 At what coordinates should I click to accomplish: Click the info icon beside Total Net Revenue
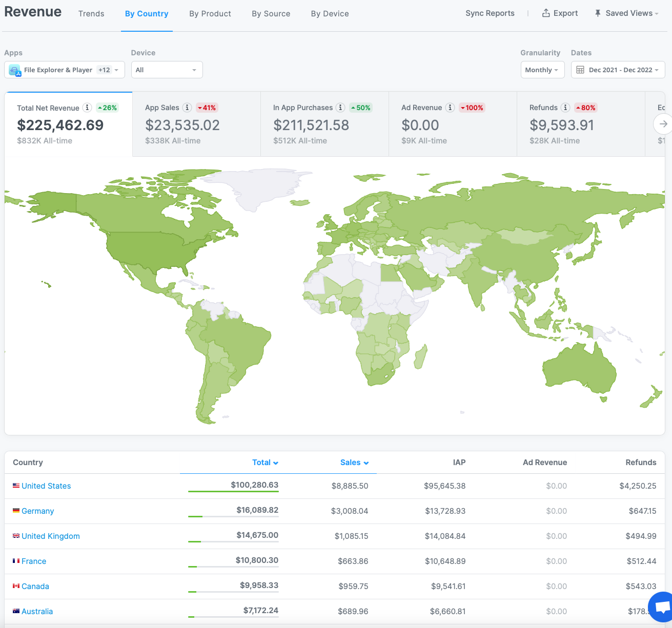pyautogui.click(x=88, y=108)
